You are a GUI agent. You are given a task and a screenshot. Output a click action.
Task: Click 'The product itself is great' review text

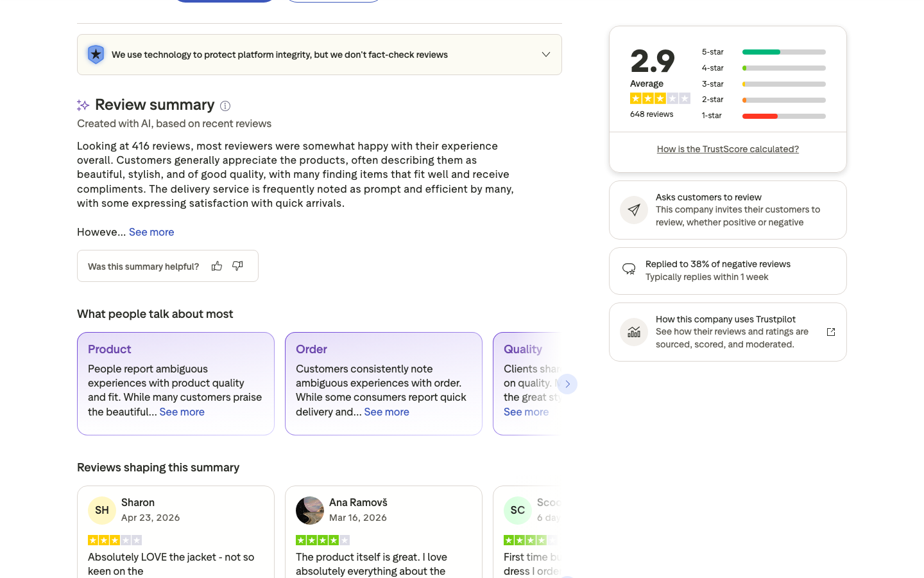(372, 564)
